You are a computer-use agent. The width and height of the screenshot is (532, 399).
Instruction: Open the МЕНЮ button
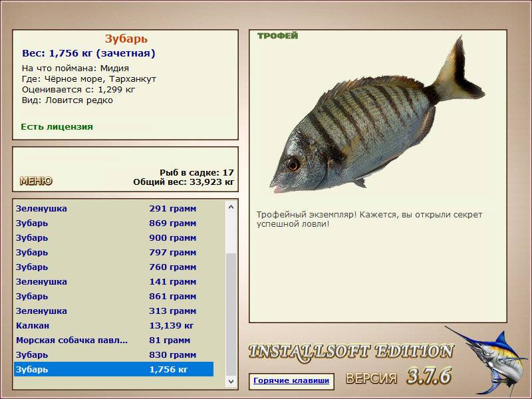[x=36, y=181]
